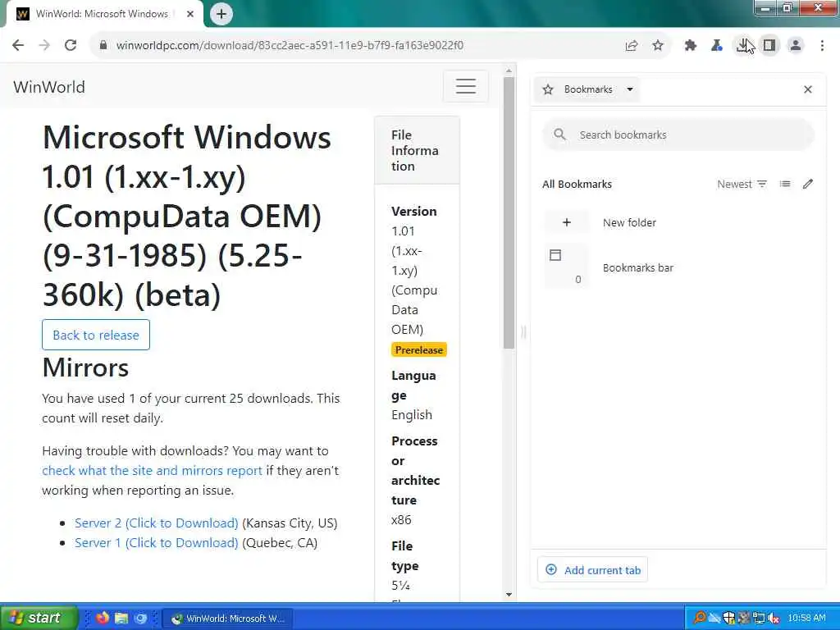Click the security shield tray icon

[729, 619]
